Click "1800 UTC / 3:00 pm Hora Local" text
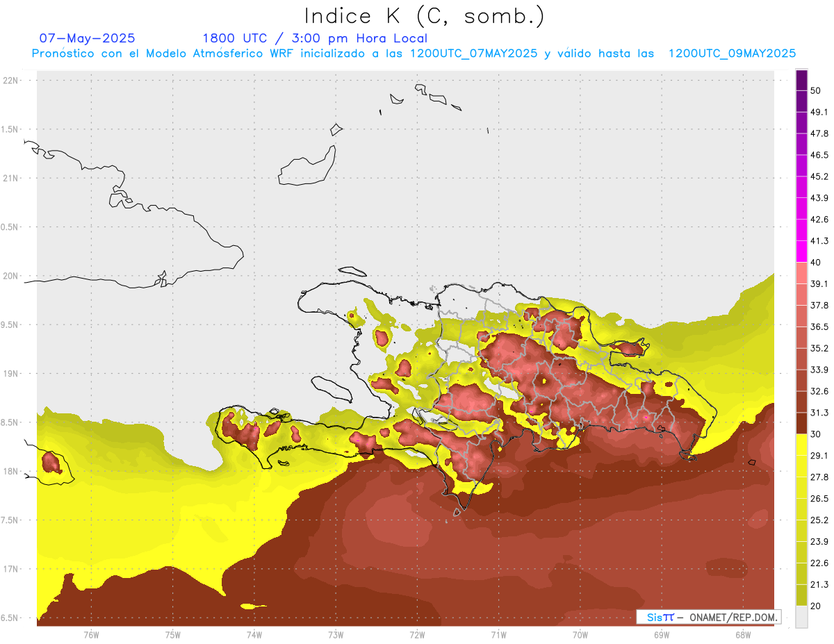The image size is (834, 644). pyautogui.click(x=315, y=38)
